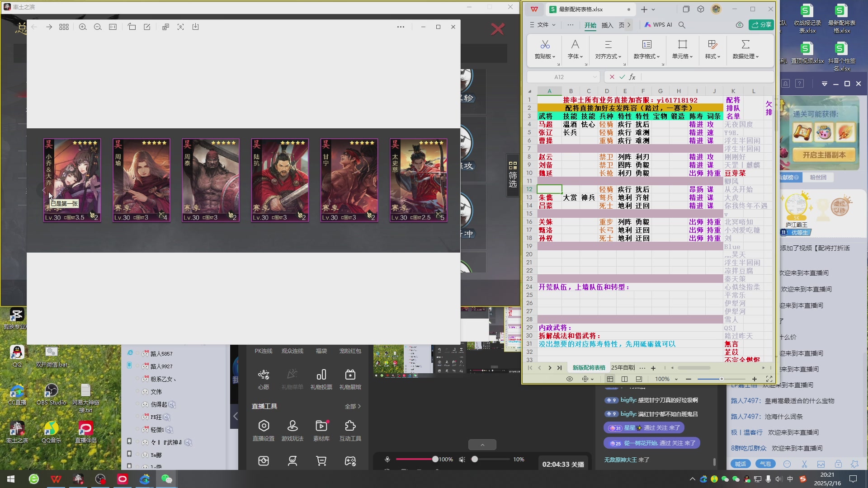Confirm formula entry with green check
Screen dimensions: 868x488
click(622, 77)
